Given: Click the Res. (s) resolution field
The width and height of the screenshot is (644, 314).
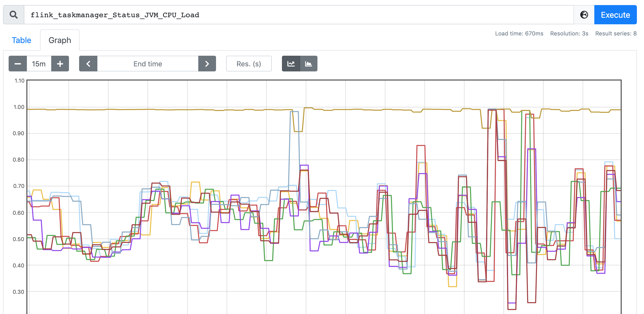Looking at the screenshot, I should pyautogui.click(x=249, y=64).
